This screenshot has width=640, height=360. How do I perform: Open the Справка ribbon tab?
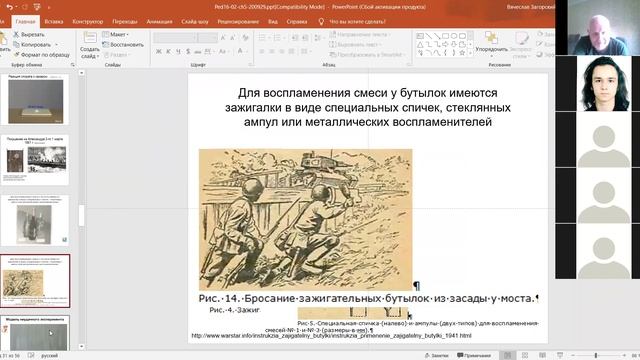click(297, 22)
